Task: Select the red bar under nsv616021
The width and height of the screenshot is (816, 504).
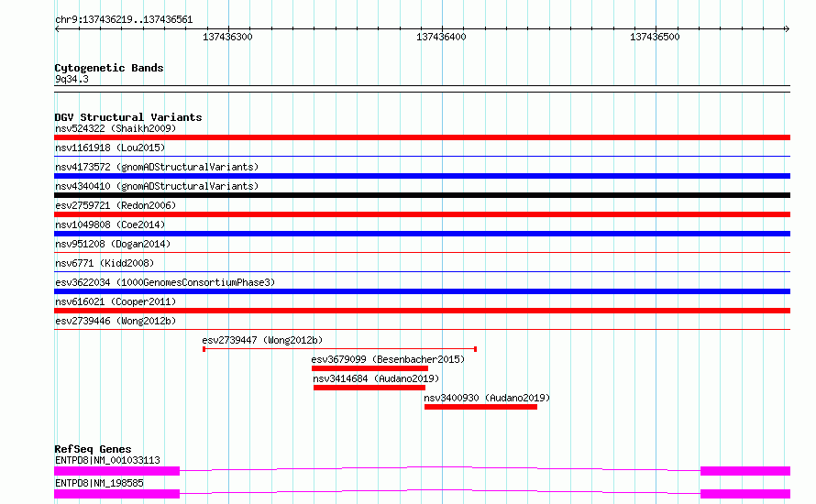Action: 422,311
